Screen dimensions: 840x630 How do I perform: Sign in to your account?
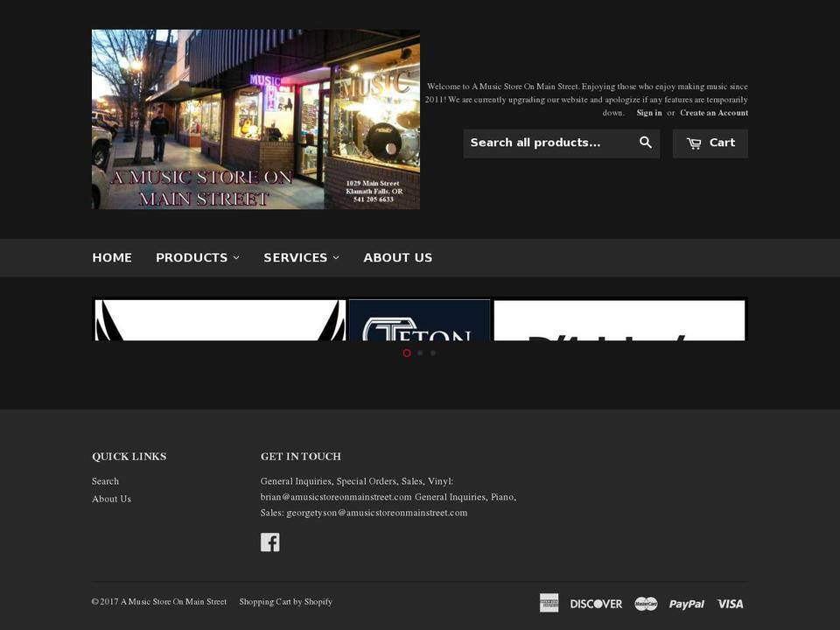point(648,113)
